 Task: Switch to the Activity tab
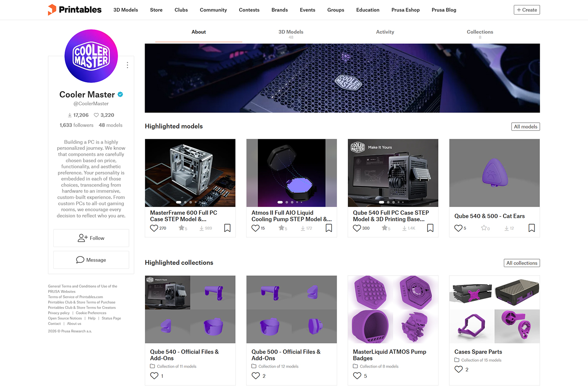pyautogui.click(x=385, y=32)
